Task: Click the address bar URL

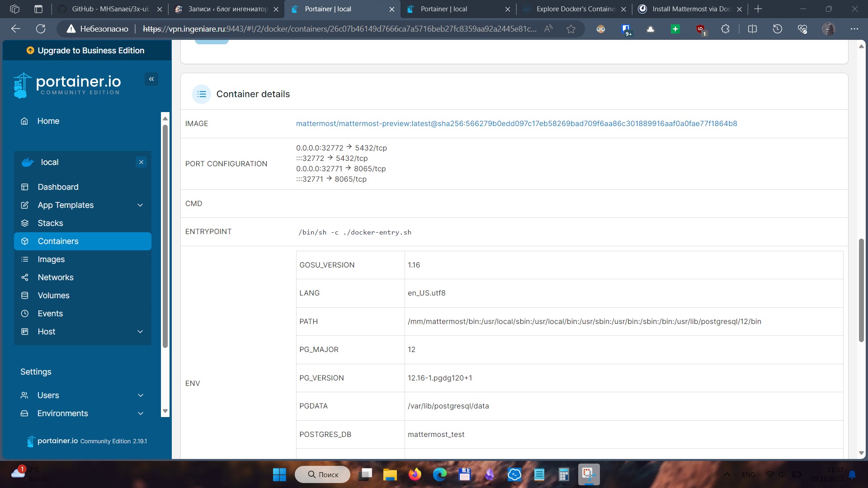Action: (x=340, y=29)
